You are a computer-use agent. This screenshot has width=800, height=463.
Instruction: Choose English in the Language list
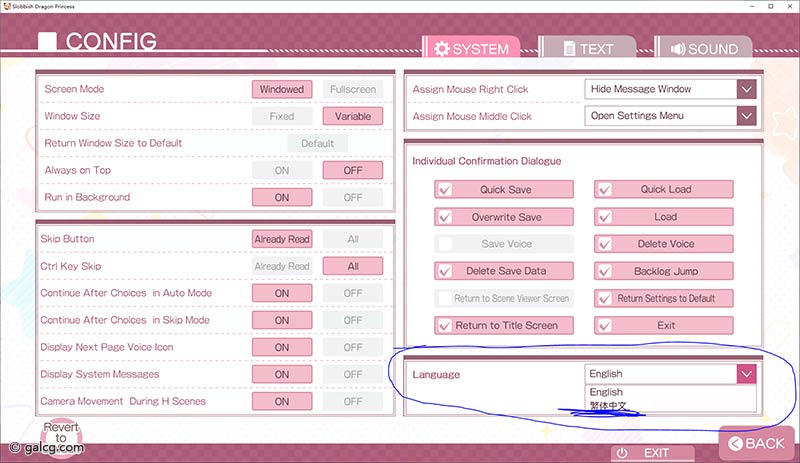pos(606,392)
